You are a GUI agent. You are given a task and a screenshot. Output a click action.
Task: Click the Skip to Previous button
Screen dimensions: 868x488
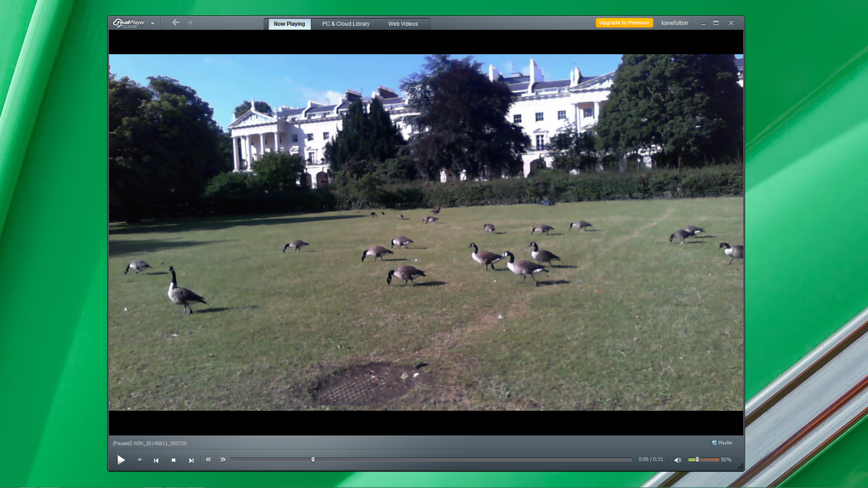156,460
